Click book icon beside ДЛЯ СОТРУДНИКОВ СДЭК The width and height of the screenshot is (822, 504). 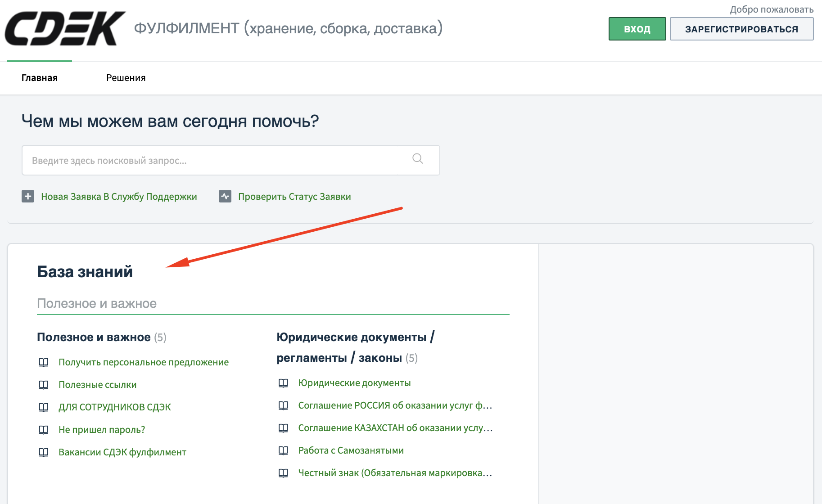tap(44, 407)
